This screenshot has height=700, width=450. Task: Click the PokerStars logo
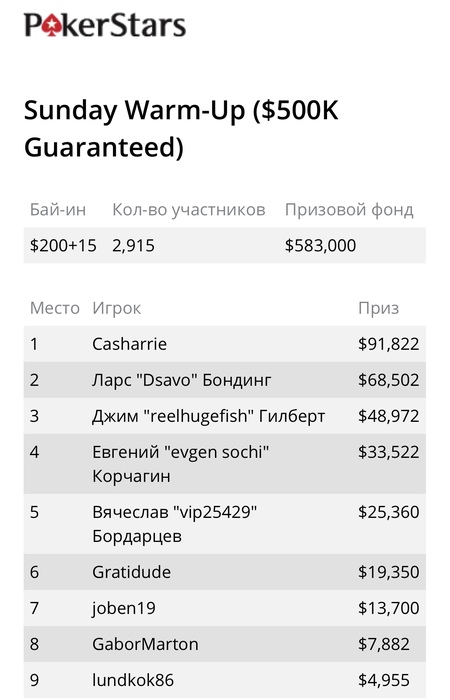105,25
